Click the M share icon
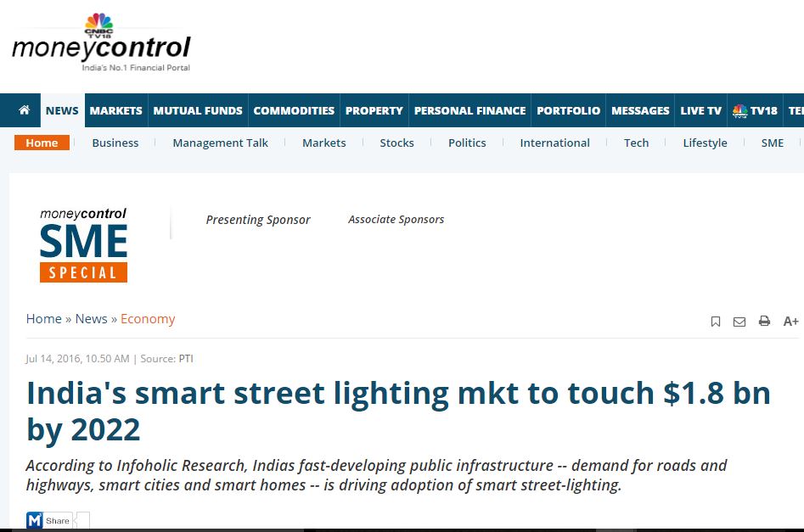Viewport: 804px width, 532px height. (34, 520)
